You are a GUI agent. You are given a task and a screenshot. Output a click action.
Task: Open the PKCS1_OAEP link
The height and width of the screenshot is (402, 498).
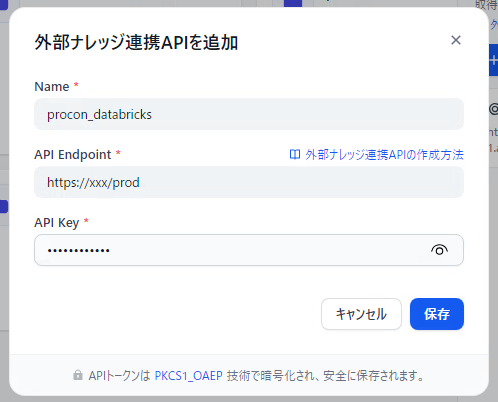(x=188, y=376)
